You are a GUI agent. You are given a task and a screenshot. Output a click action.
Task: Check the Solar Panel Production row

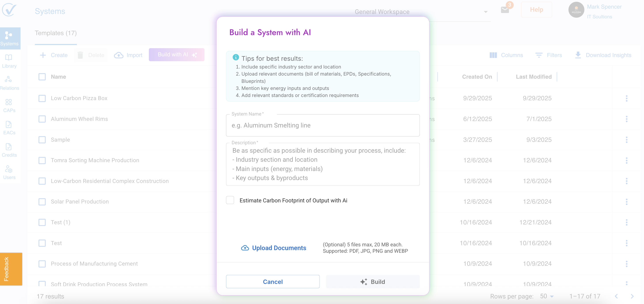pos(42,201)
